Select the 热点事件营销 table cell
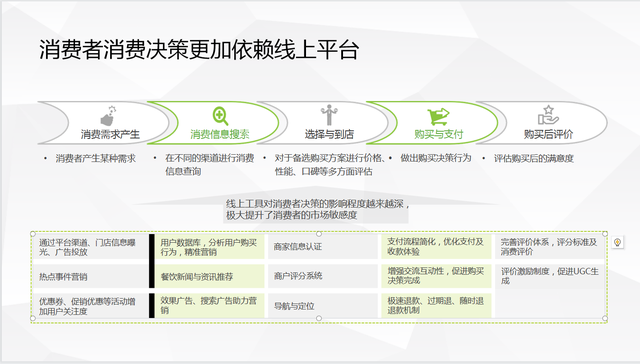This screenshot has height=364, width=640. tap(91, 276)
